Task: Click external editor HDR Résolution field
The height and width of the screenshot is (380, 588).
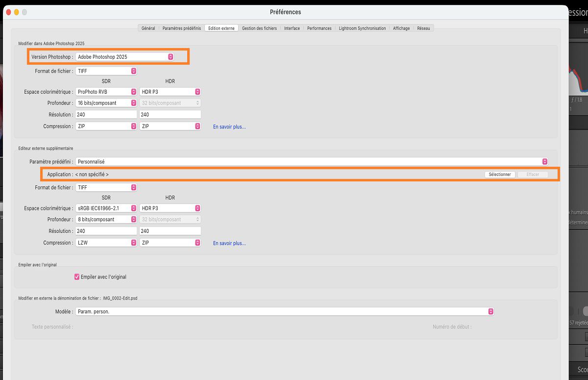Action: 170,231
